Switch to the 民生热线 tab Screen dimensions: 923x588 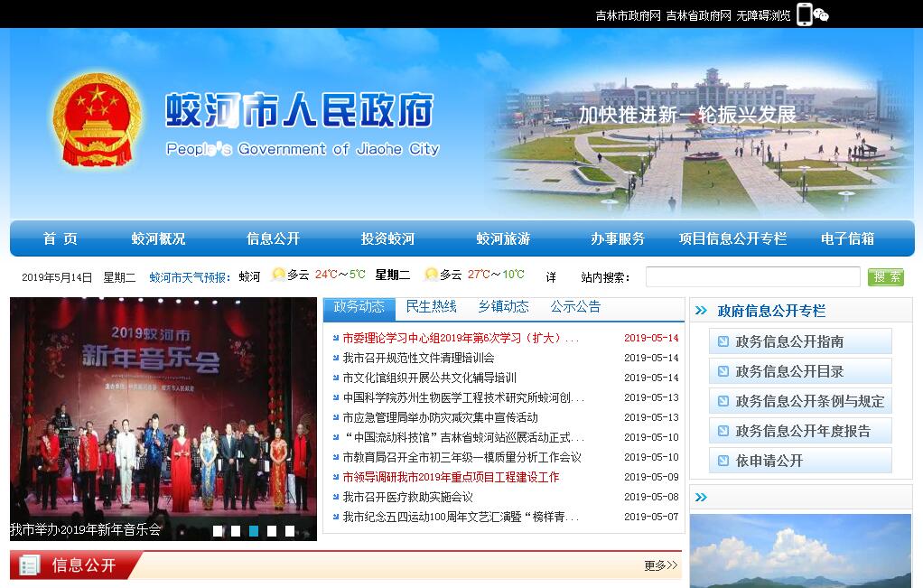tap(432, 307)
